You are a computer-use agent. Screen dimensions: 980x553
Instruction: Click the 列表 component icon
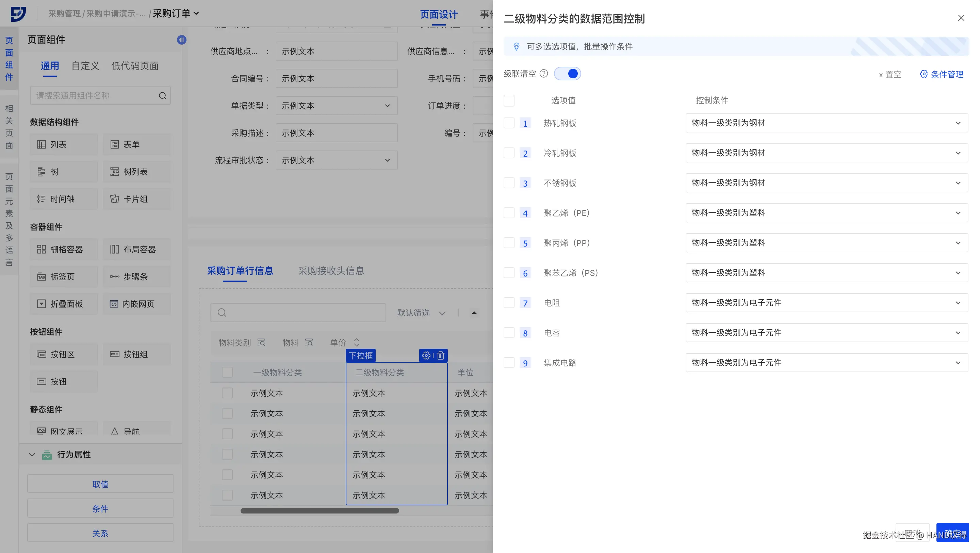[41, 144]
